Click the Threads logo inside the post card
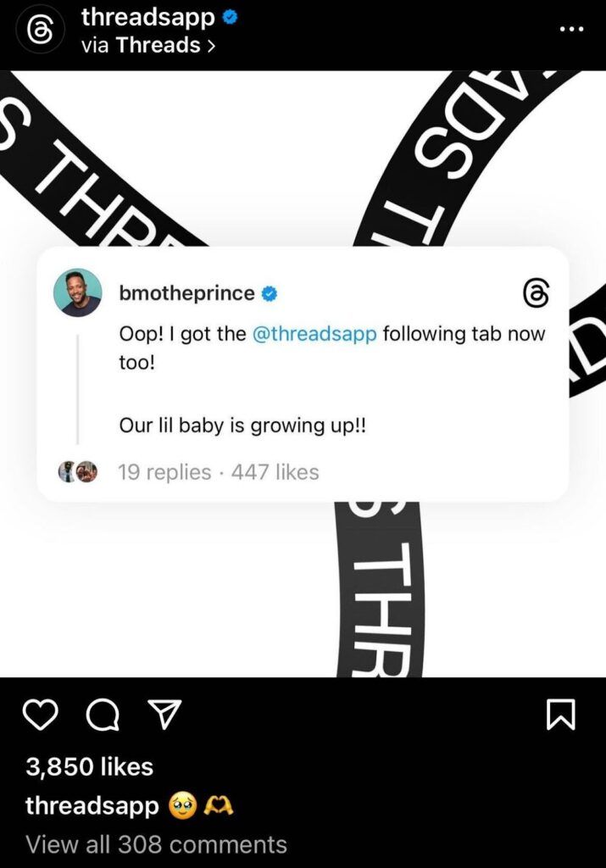 click(537, 292)
